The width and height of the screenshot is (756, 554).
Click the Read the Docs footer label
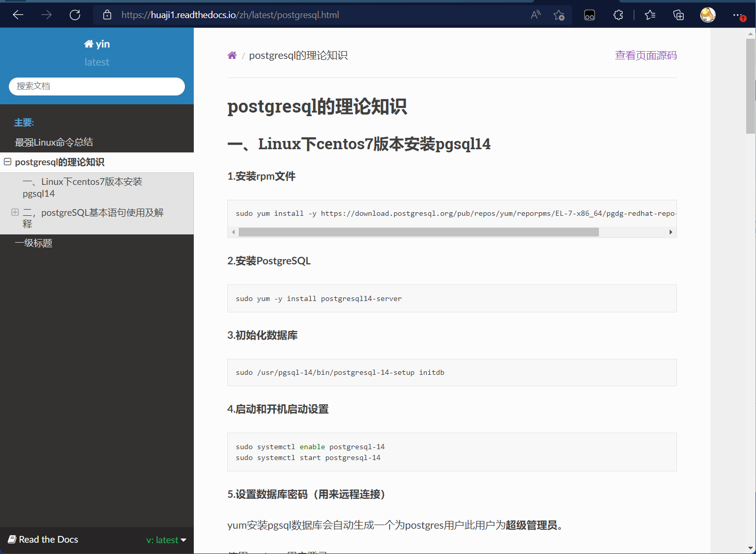point(49,540)
